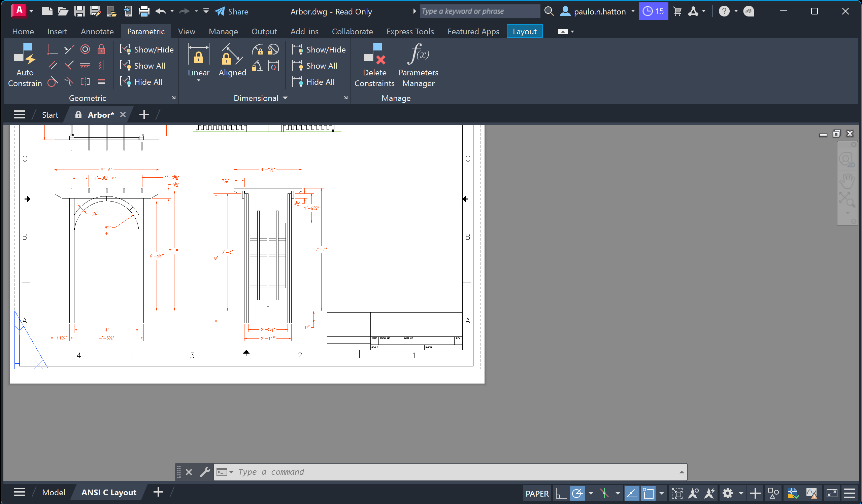The width and height of the screenshot is (862, 504).
Task: Click the Customization menu icon in status bar
Action: click(x=850, y=493)
